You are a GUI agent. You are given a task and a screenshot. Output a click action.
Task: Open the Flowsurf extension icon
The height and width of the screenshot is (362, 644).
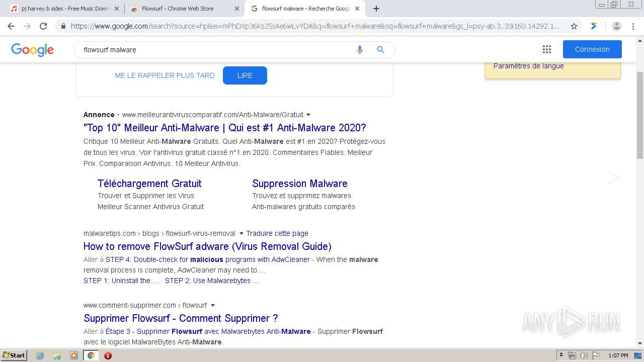pos(594,26)
